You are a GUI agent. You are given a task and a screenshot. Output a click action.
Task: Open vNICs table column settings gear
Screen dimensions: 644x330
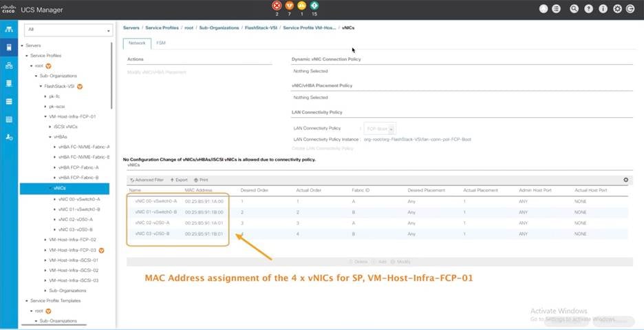click(625, 180)
